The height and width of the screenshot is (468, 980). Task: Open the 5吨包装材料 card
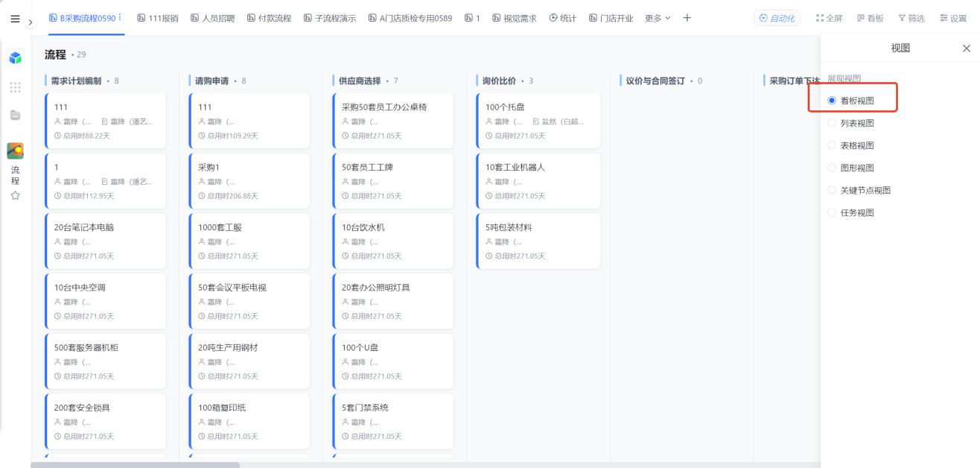pyautogui.click(x=538, y=241)
